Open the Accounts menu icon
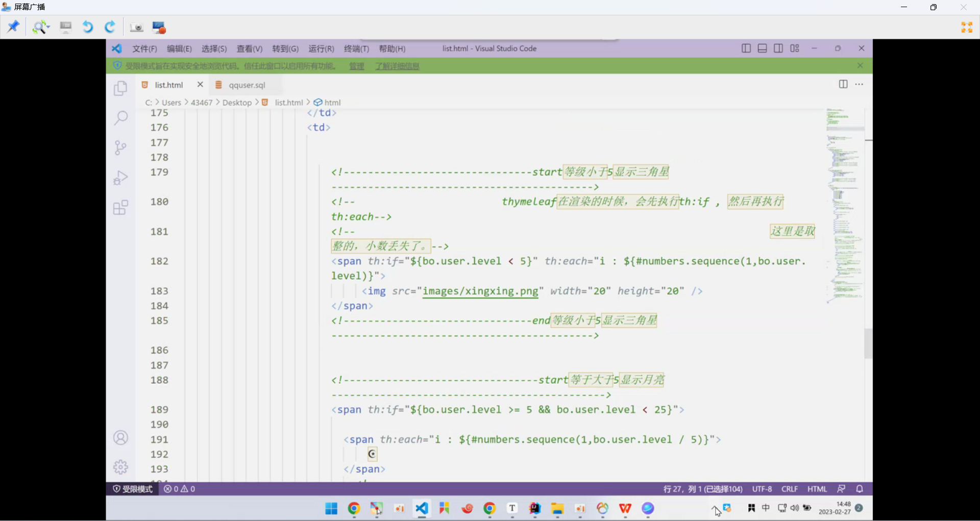Viewport: 980px width, 521px height. (120, 438)
